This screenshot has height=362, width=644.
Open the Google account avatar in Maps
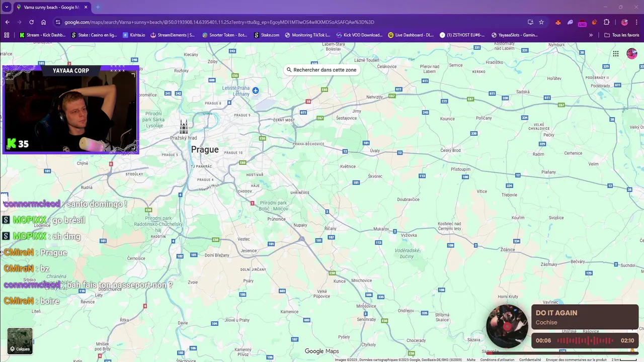632,54
